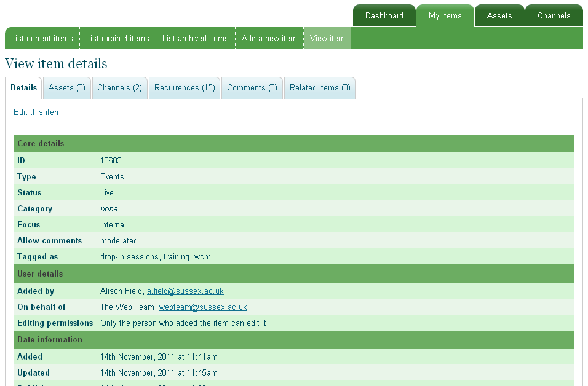The image size is (588, 386).
Task: Click the Status value Live
Action: pos(107,192)
